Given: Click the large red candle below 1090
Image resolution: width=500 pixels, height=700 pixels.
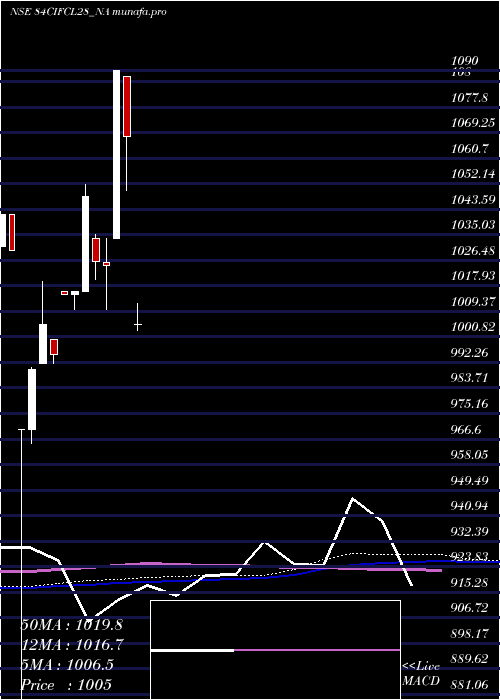Looking at the screenshot, I should (127, 106).
